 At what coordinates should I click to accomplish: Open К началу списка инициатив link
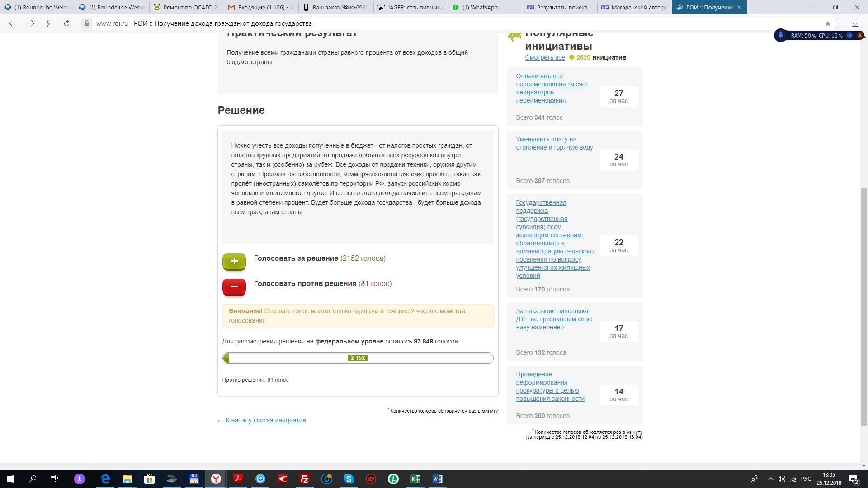pos(265,420)
